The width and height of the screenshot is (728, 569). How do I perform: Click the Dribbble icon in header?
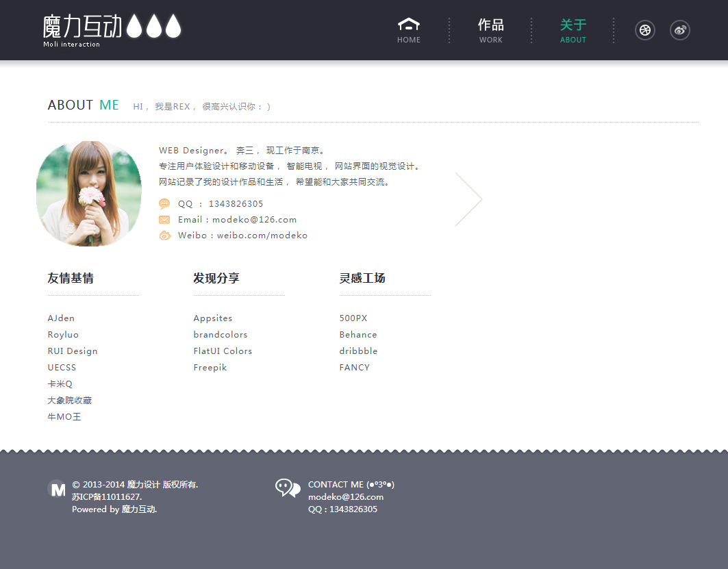point(644,30)
